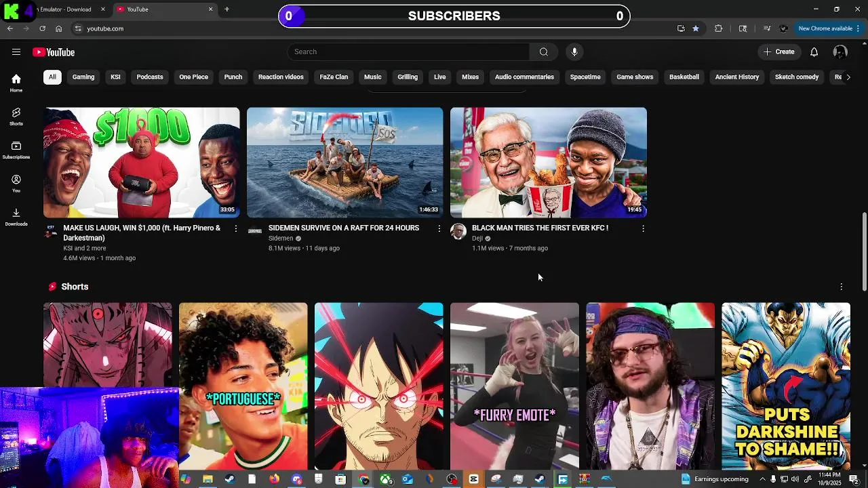This screenshot has width=868, height=488.
Task: Select the Music filter chip
Action: [x=373, y=77]
